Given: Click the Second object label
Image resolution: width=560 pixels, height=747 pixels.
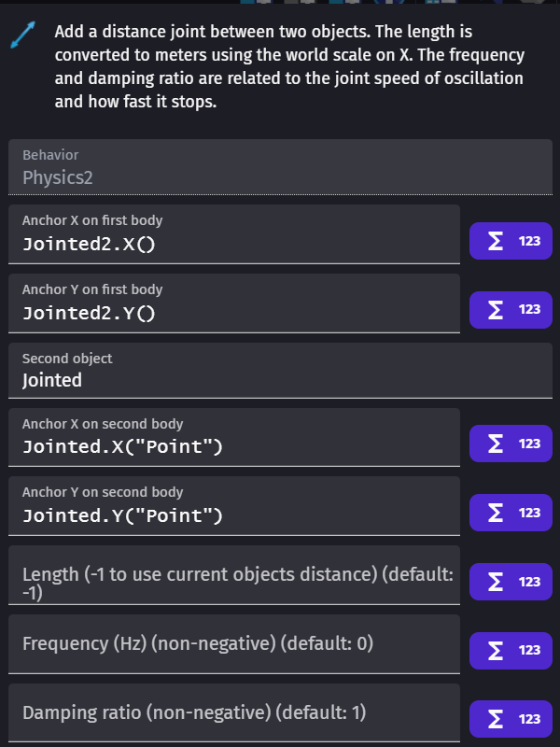Looking at the screenshot, I should (67, 359).
